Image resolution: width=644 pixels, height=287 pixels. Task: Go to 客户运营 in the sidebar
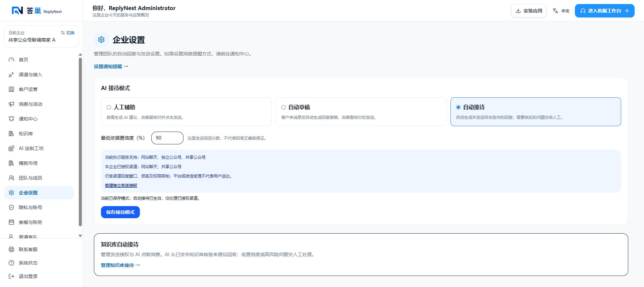click(x=39, y=89)
